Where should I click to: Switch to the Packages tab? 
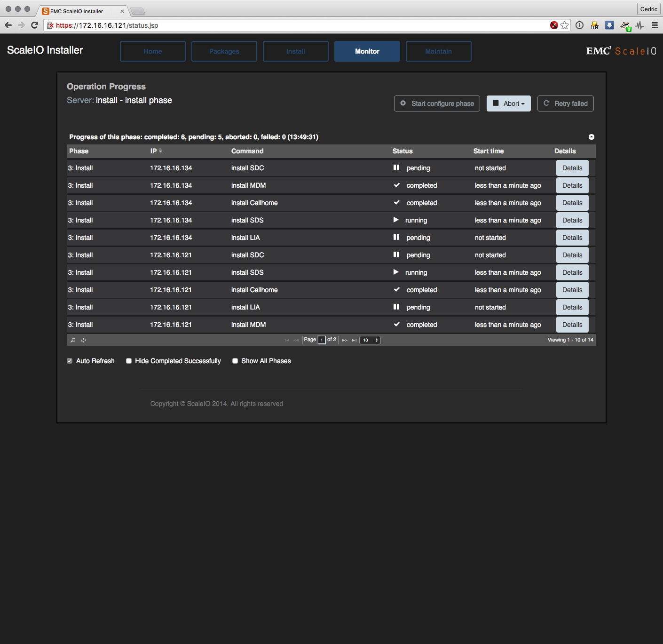(x=224, y=51)
